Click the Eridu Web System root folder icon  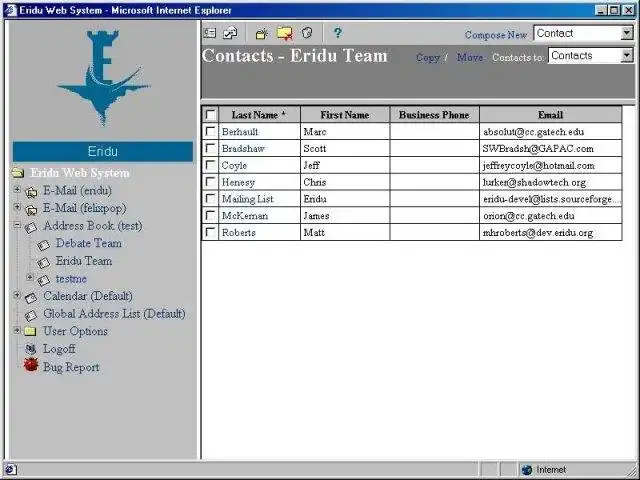pos(18,173)
